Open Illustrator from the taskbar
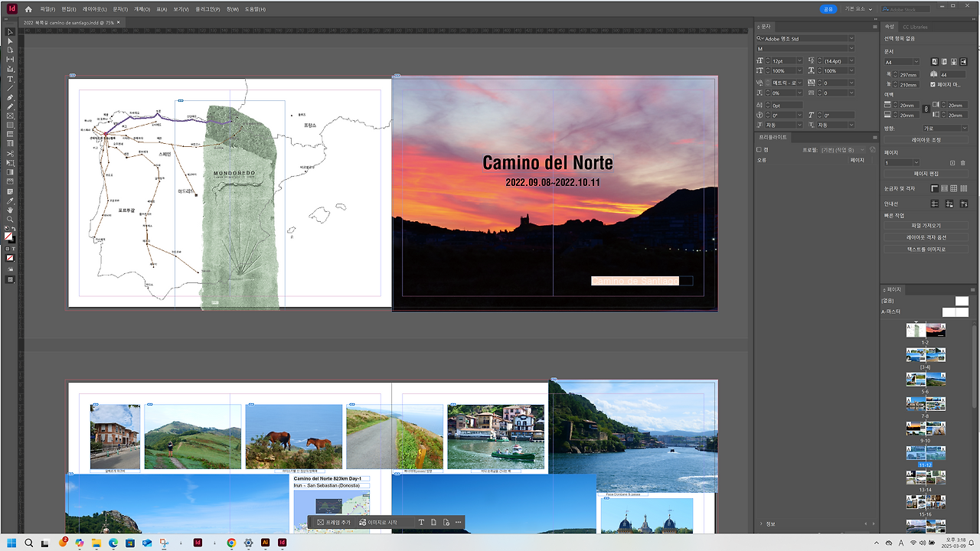This screenshot has width=980, height=551. click(266, 543)
